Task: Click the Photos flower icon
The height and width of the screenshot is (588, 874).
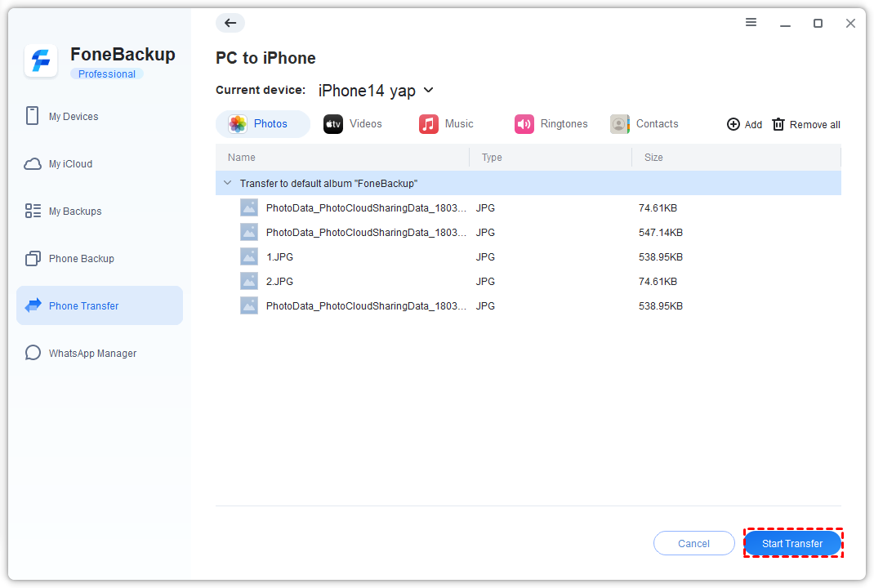Action: point(238,124)
